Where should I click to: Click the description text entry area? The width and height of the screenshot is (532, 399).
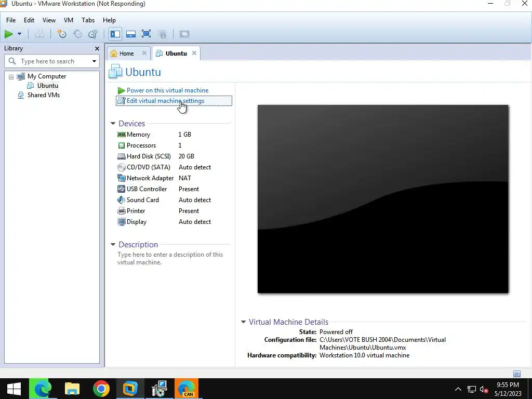tap(170, 259)
